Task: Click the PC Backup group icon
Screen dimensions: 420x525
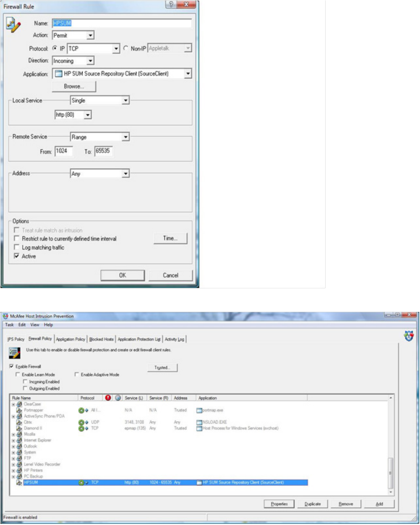Action: (x=19, y=476)
